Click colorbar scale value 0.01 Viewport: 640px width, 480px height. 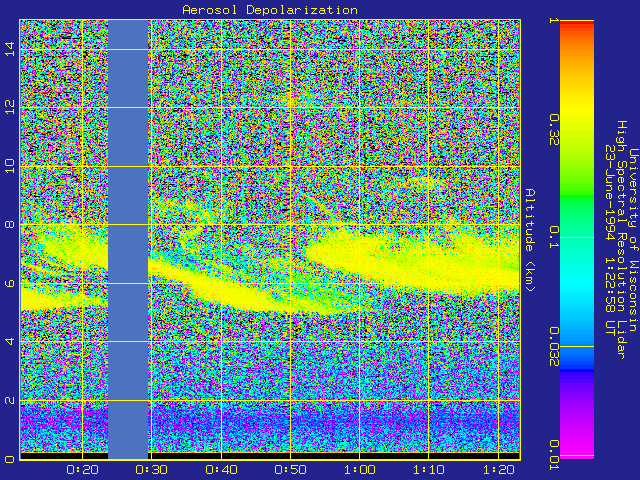[x=553, y=455]
